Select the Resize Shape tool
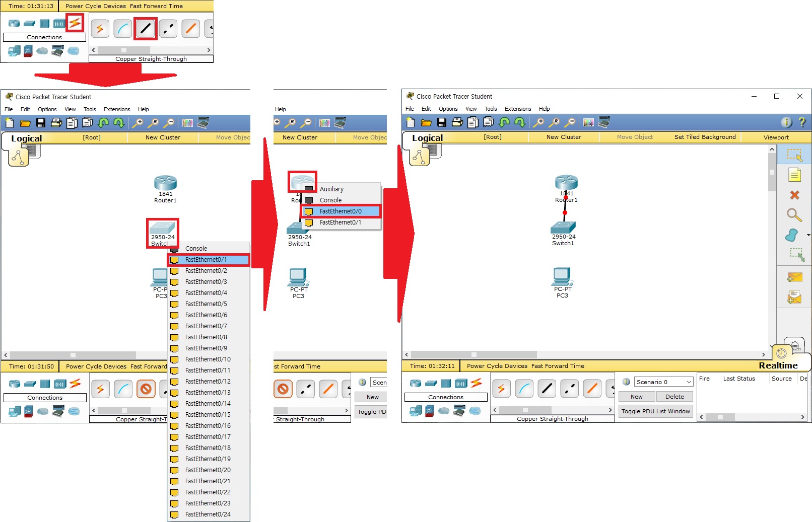The image size is (812, 522). [796, 255]
